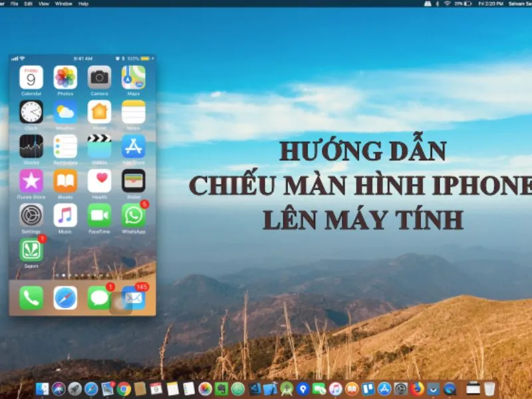The image size is (532, 399).
Task: Open WhatsApp with the 5 notification badge
Action: tap(134, 215)
